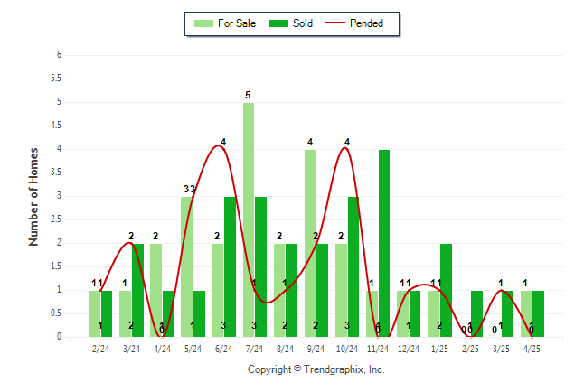Click the '8/24' x-axis label
The width and height of the screenshot is (584, 392).
tap(285, 349)
